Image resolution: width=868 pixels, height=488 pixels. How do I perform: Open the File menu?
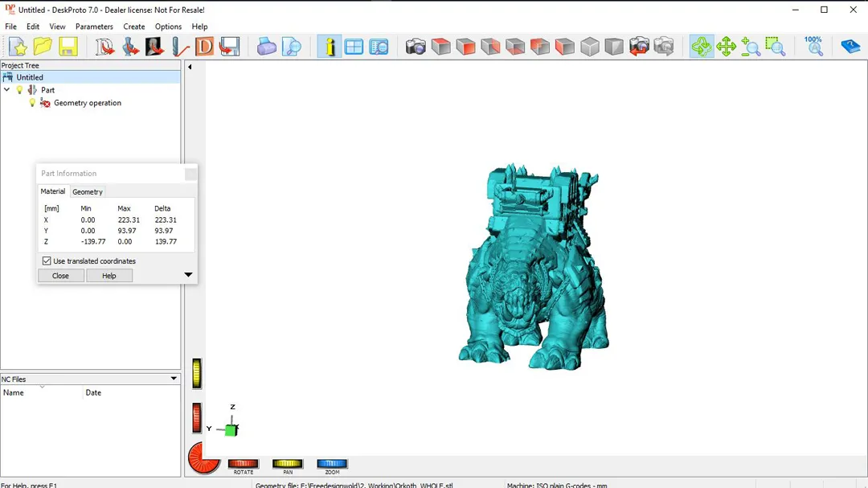pyautogui.click(x=10, y=27)
